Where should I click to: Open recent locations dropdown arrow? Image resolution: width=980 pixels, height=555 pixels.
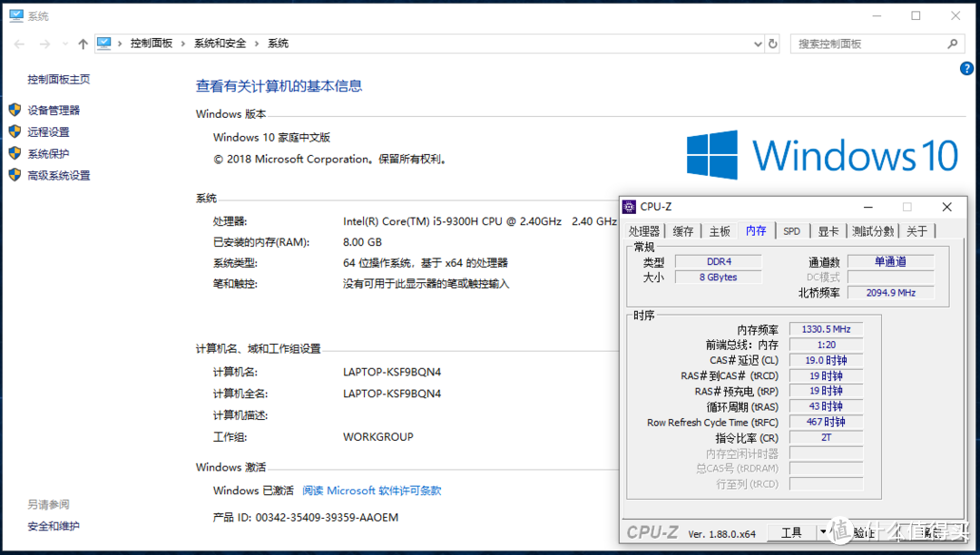[65, 44]
